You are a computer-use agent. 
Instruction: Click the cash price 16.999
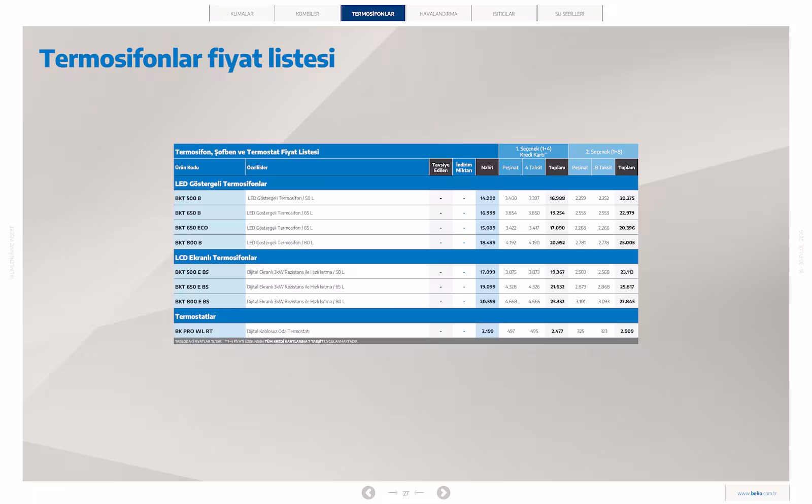(488, 213)
